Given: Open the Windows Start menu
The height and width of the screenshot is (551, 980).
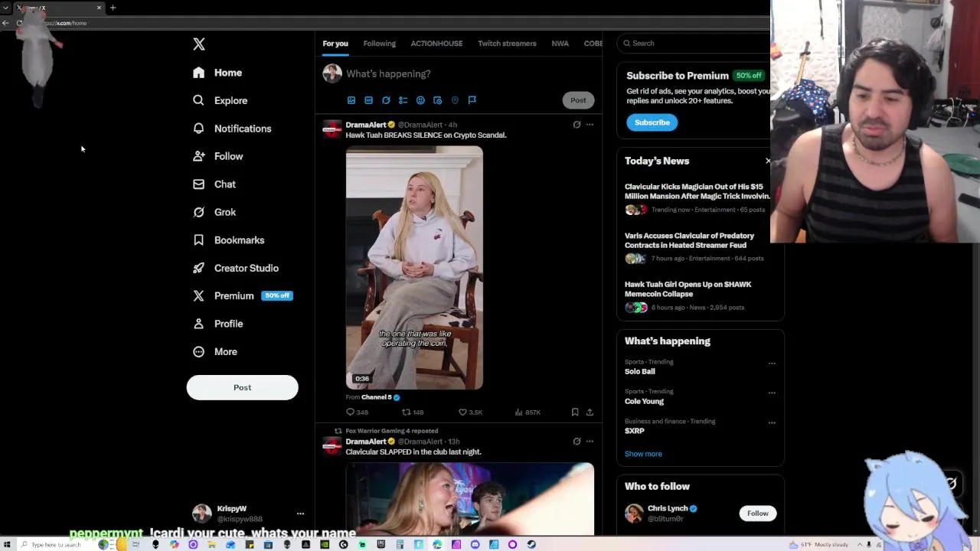Looking at the screenshot, I should click(7, 545).
